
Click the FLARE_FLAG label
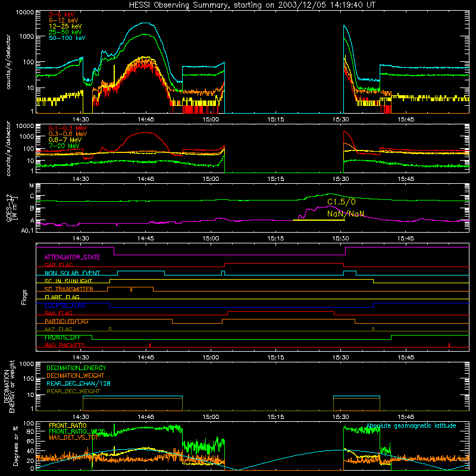point(62,297)
